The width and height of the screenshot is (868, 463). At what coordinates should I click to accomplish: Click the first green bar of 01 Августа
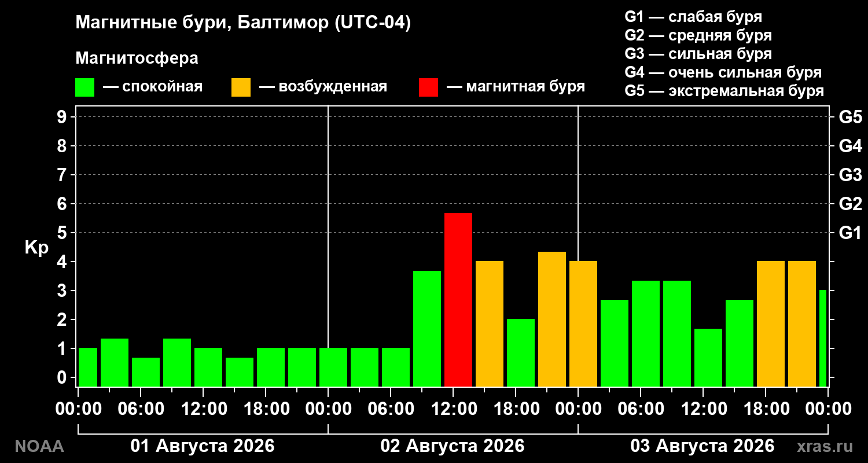[x=88, y=367]
